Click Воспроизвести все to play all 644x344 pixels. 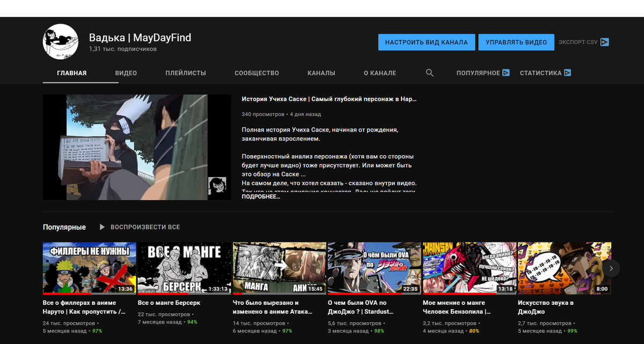(145, 227)
